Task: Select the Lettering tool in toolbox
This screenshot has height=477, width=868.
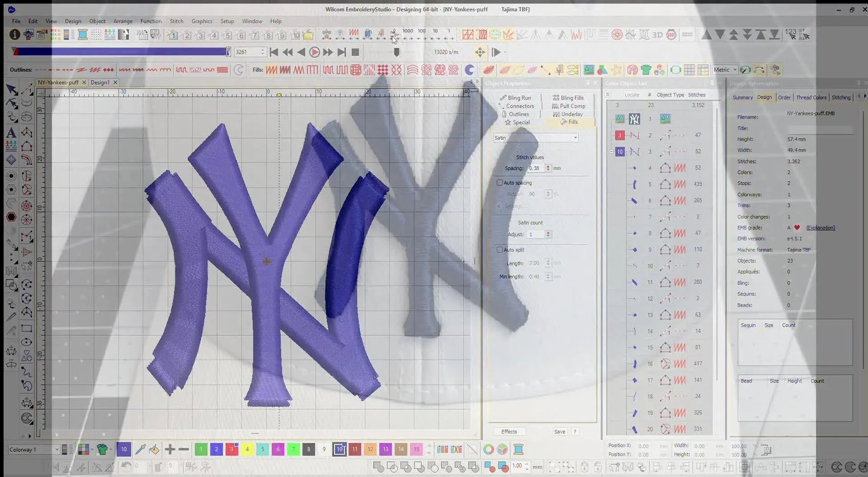Action: click(x=11, y=133)
